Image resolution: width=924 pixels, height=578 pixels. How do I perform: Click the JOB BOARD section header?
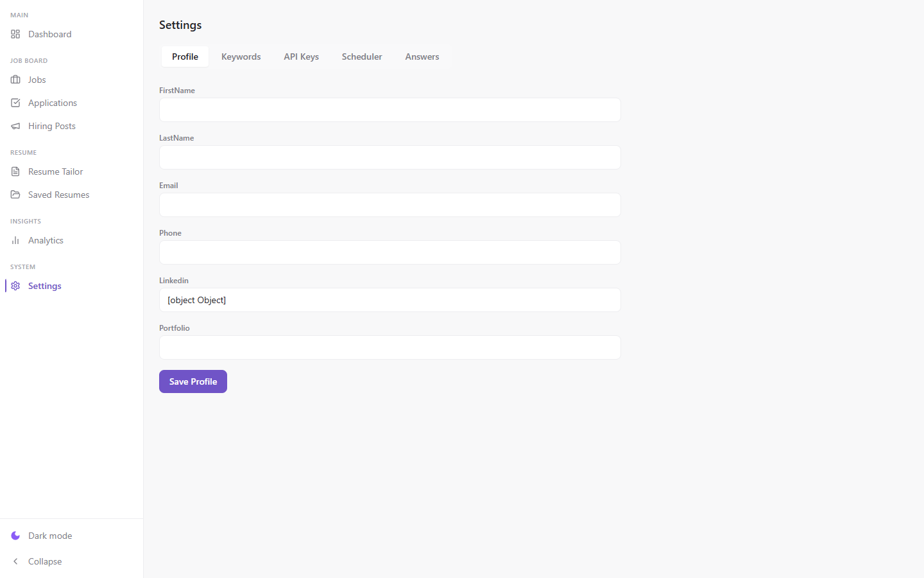click(x=29, y=61)
